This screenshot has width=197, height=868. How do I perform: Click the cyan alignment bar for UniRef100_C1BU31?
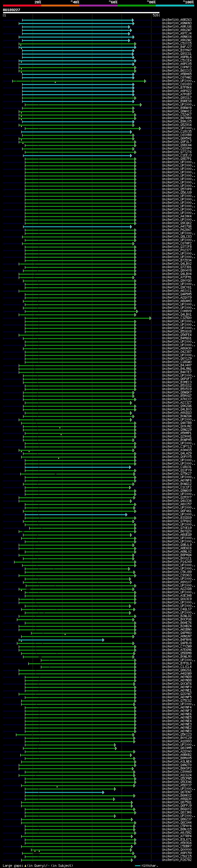78,467
